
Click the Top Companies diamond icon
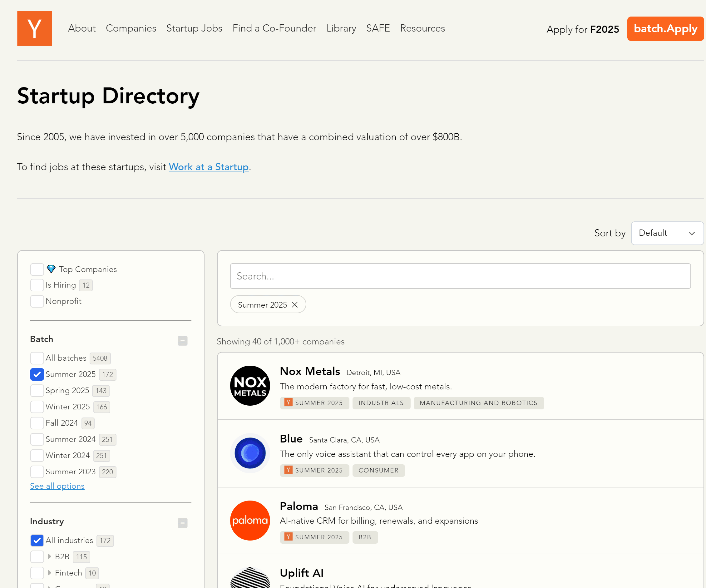[51, 269]
